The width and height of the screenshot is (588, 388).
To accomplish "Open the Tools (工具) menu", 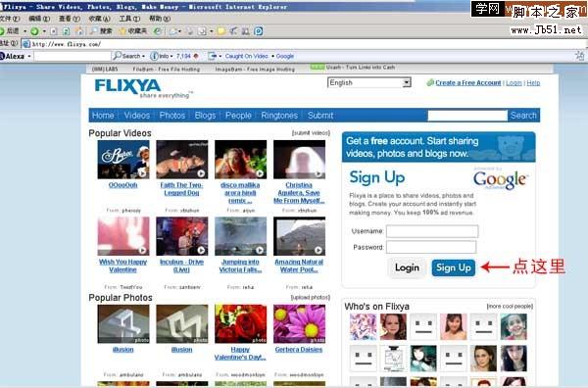I will click(x=129, y=19).
